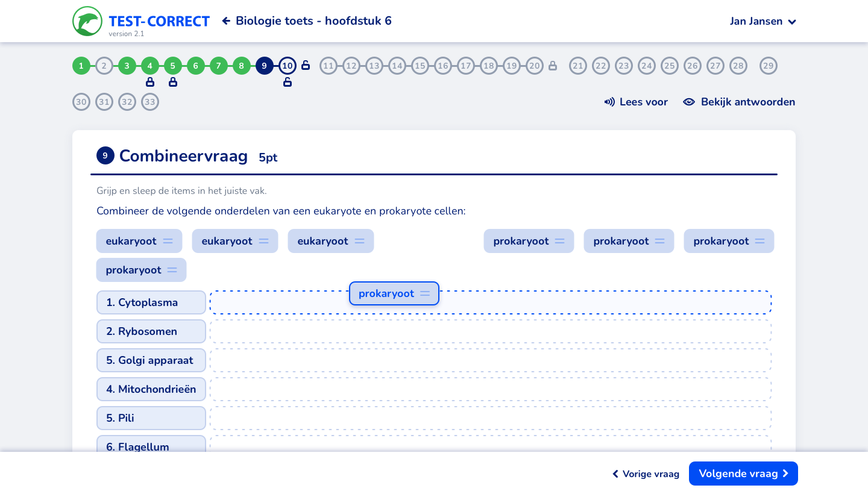Open the Jan Jansen user dropdown
The width and height of the screenshot is (868, 494).
click(x=763, y=21)
